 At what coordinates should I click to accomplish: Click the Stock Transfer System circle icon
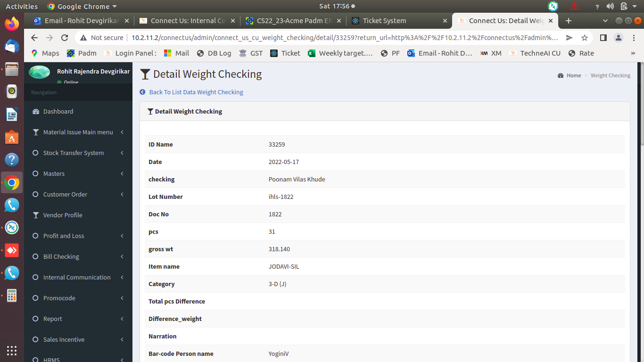(x=35, y=153)
